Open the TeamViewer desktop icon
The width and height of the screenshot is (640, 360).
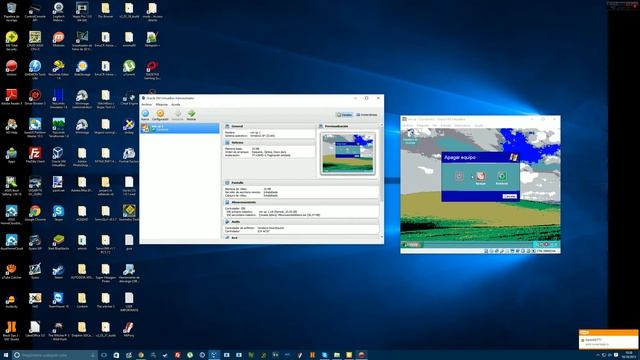pyautogui.click(x=58, y=300)
